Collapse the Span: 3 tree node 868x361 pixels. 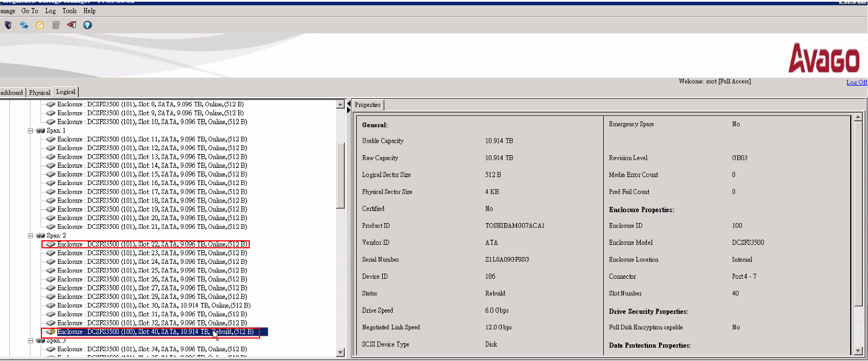click(30, 340)
